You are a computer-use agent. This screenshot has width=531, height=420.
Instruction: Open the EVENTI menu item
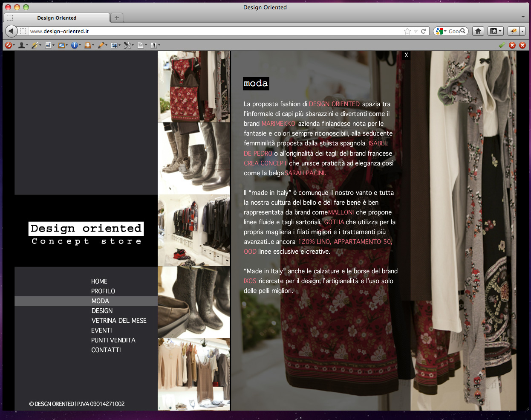pyautogui.click(x=101, y=330)
